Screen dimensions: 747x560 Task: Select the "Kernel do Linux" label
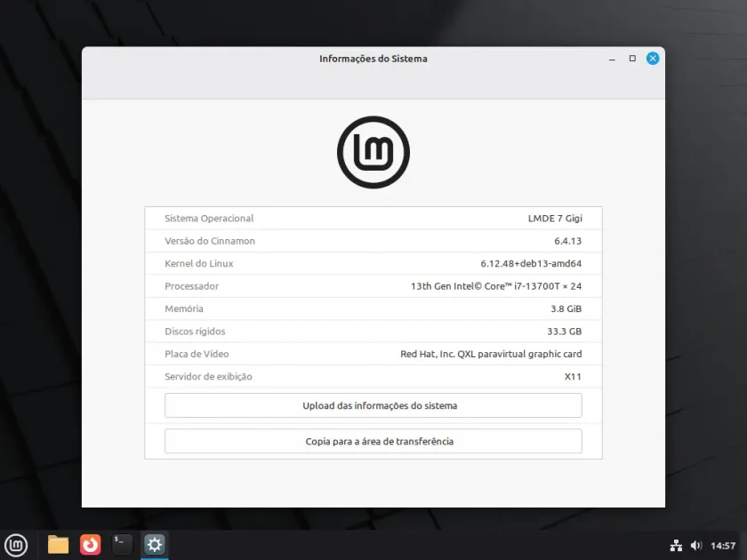199,264
